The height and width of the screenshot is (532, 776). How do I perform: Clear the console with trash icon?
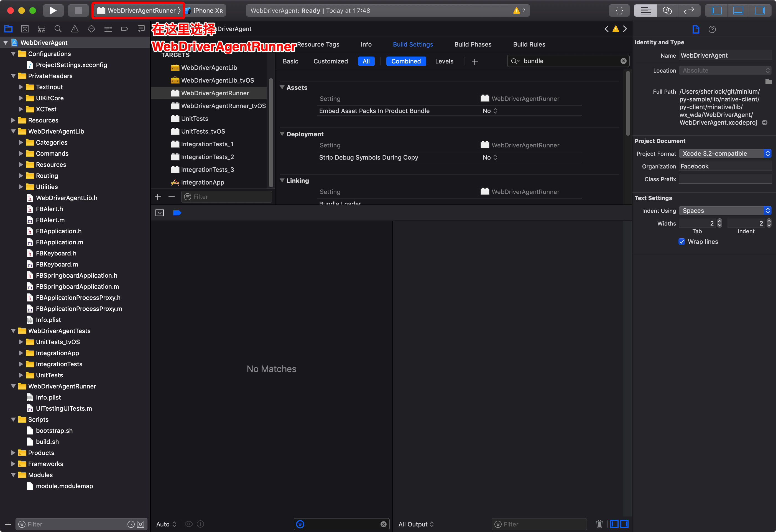tap(599, 524)
